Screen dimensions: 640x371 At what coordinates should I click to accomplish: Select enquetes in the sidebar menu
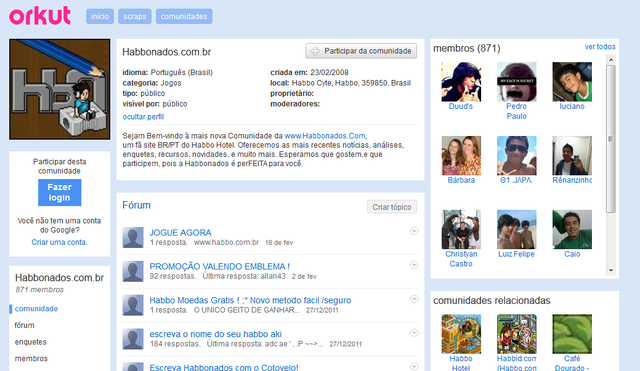31,342
